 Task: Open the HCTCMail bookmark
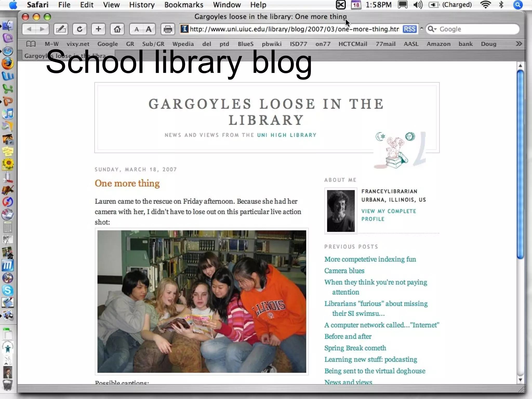coord(353,44)
